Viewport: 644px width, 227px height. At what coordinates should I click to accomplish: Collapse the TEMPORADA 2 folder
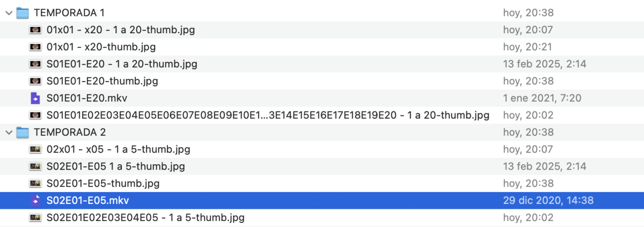coord(8,133)
